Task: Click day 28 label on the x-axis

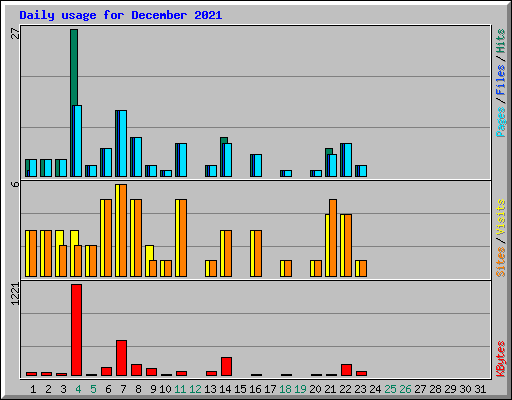Action: click(x=435, y=389)
